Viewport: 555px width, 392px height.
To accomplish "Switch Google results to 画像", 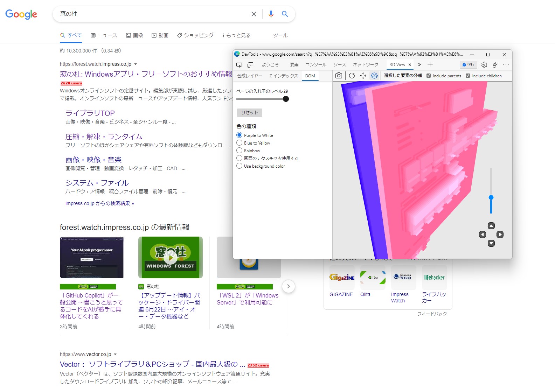I will tap(134, 35).
